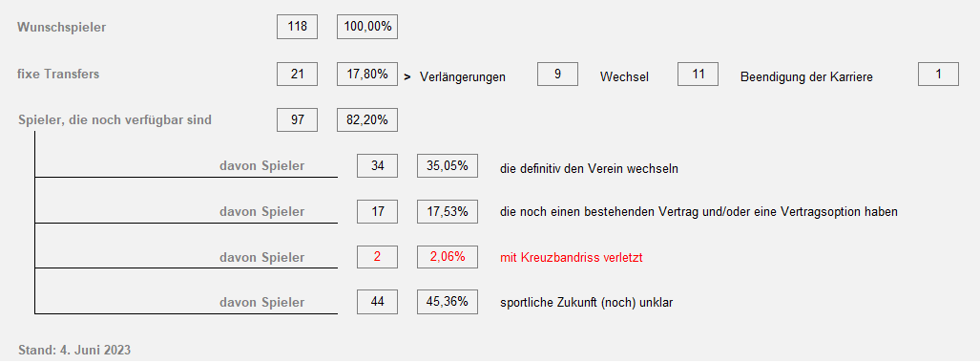The height and width of the screenshot is (364, 980).
Task: Select the 35,05% percentage box
Action: [x=448, y=166]
